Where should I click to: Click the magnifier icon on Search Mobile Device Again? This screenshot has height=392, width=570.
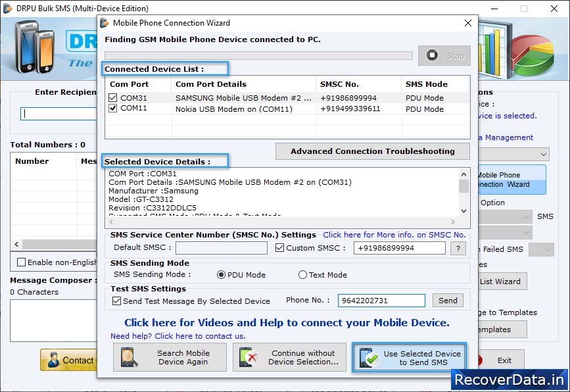point(129,357)
